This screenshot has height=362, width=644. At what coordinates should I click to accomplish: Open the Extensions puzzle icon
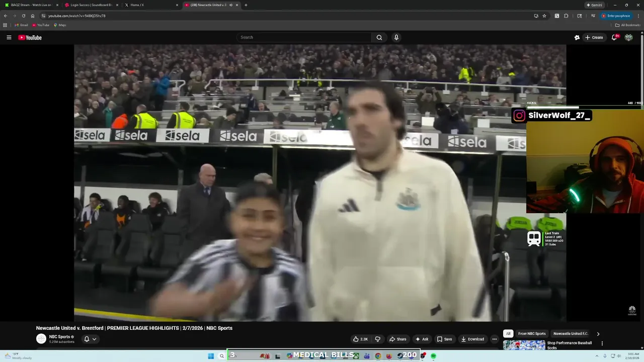click(566, 16)
